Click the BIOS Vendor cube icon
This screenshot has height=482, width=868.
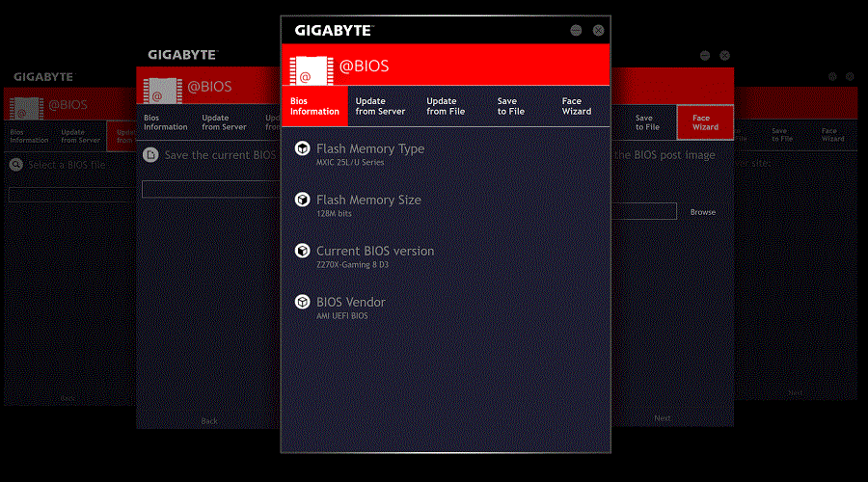[302, 302]
